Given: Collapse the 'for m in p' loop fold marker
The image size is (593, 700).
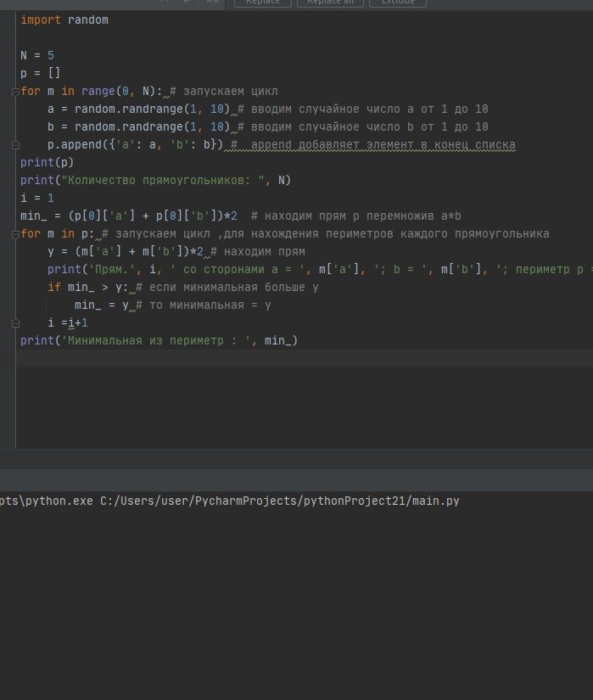Looking at the screenshot, I should click(x=15, y=234).
